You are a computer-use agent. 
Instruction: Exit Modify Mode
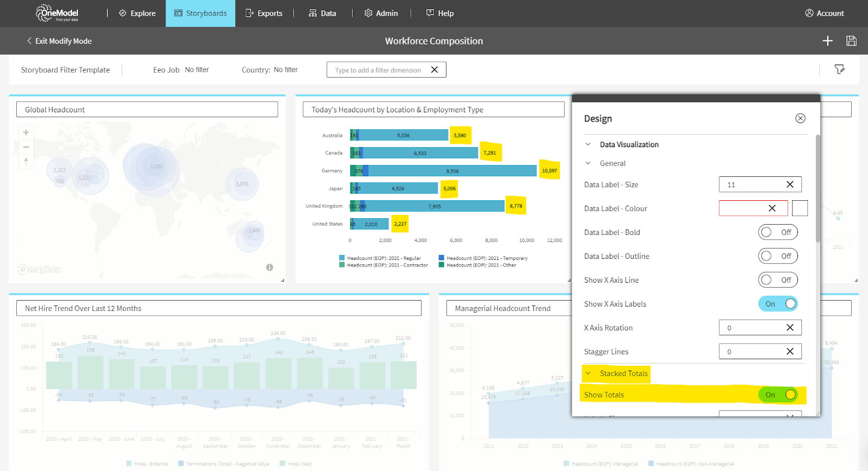click(x=59, y=41)
